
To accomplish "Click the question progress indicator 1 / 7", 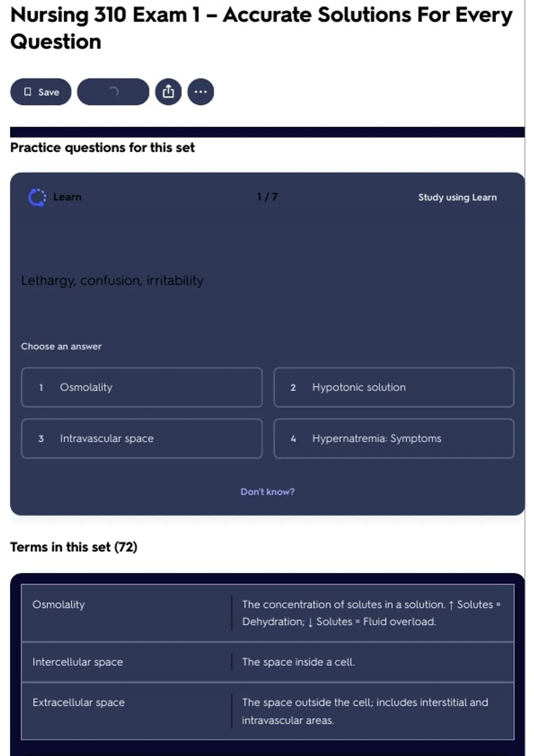I will (267, 197).
